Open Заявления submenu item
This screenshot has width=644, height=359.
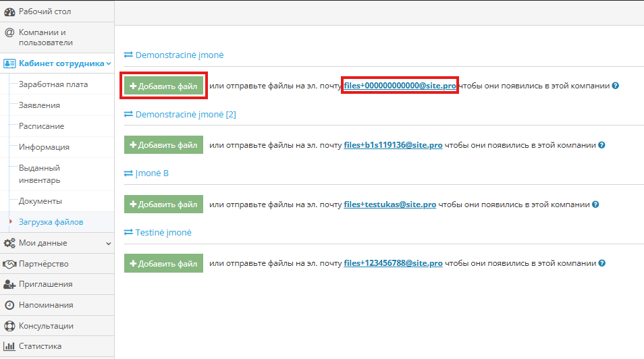(39, 105)
